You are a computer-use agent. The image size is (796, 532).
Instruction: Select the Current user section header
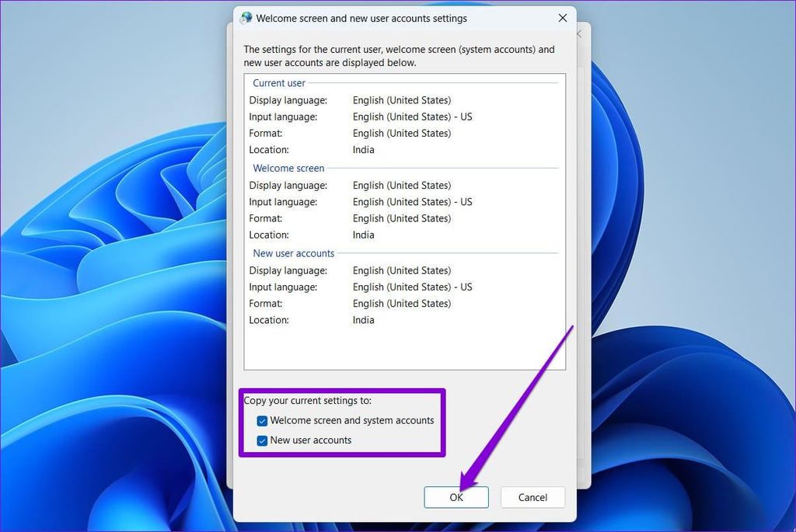pyautogui.click(x=279, y=83)
